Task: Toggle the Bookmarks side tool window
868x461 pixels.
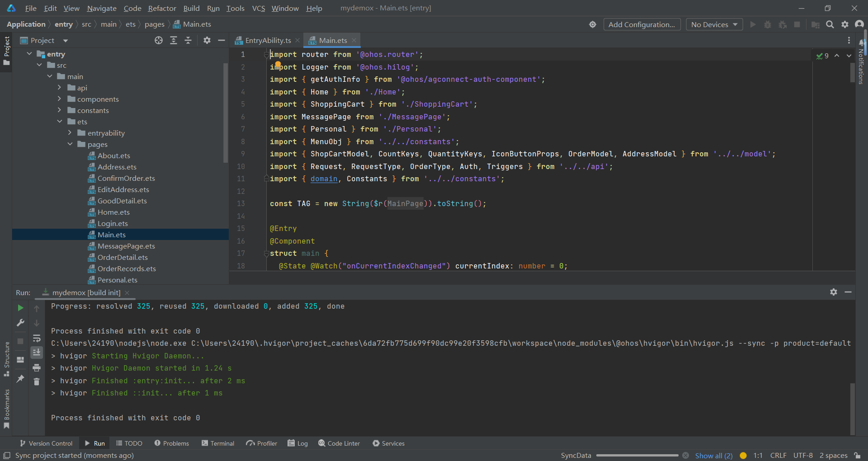Action: point(6,409)
